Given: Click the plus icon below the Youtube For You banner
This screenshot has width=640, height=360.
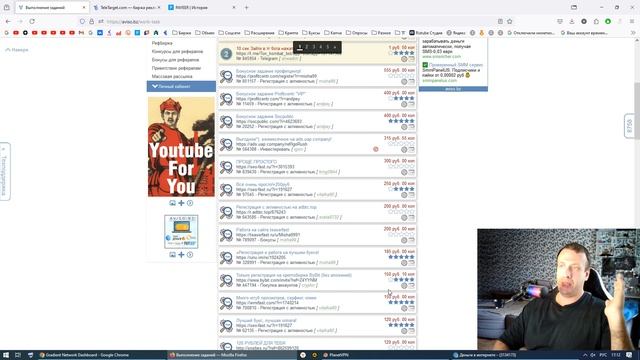Looking at the screenshot, I should tap(181, 203).
